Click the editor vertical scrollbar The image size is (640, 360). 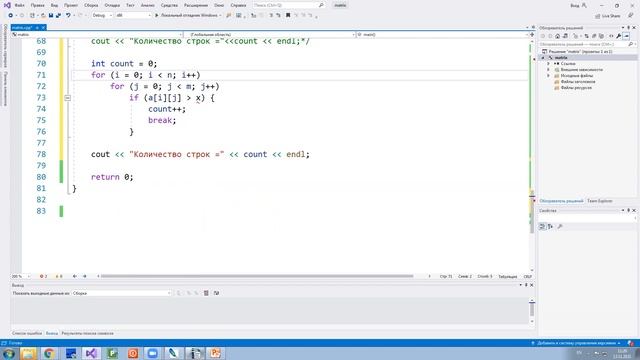point(532,155)
